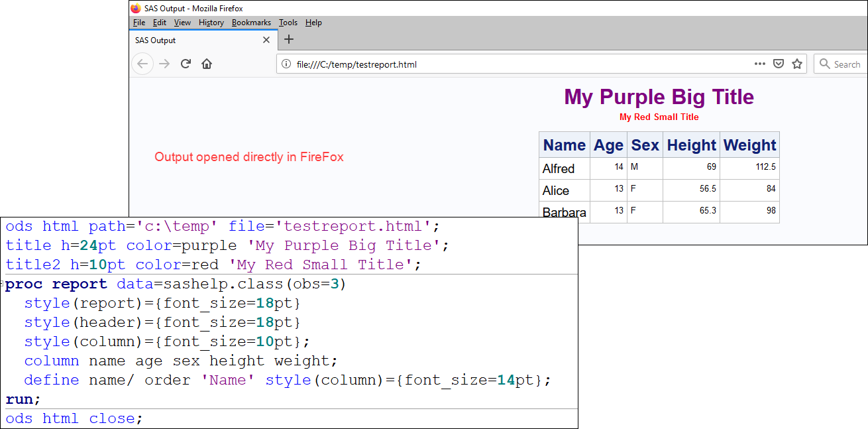Screen dimensions: 868x429
Task: Open a new tab with the plus button
Action: coord(289,40)
